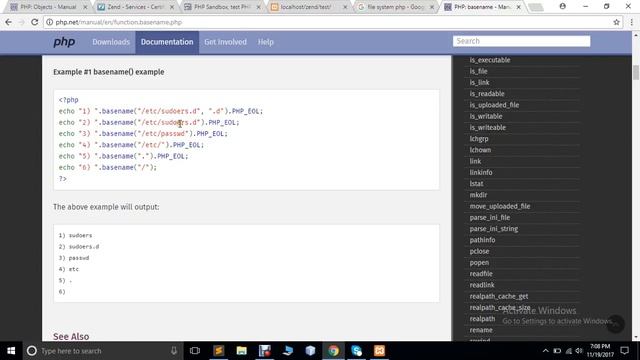Open the Chrome user profile icon
Screen dimensions: 640x360
(562, 6)
